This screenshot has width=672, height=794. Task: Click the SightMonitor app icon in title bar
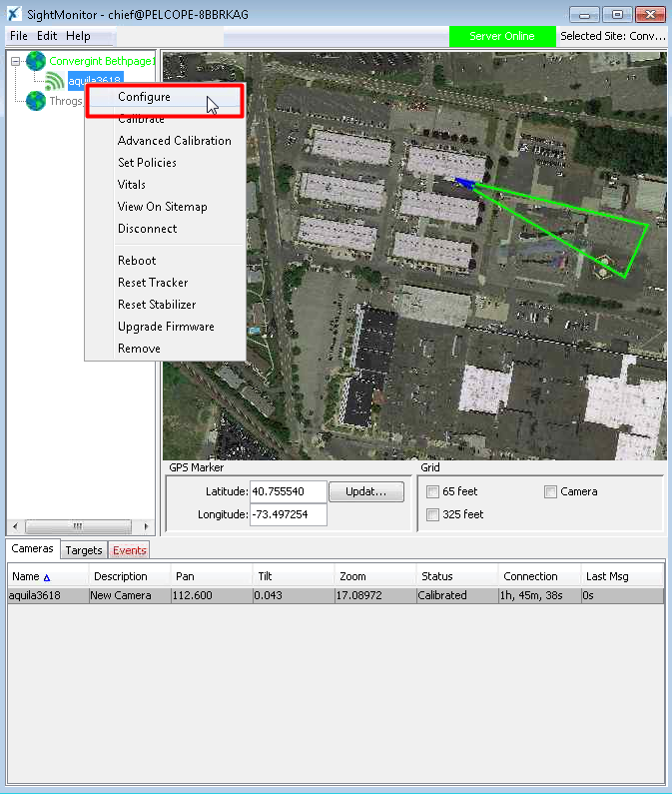[14, 14]
